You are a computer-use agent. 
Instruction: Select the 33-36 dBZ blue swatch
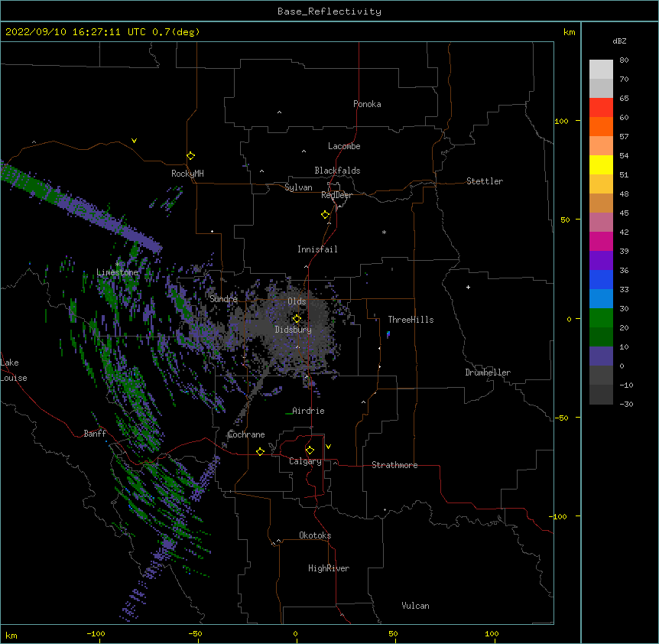click(601, 279)
